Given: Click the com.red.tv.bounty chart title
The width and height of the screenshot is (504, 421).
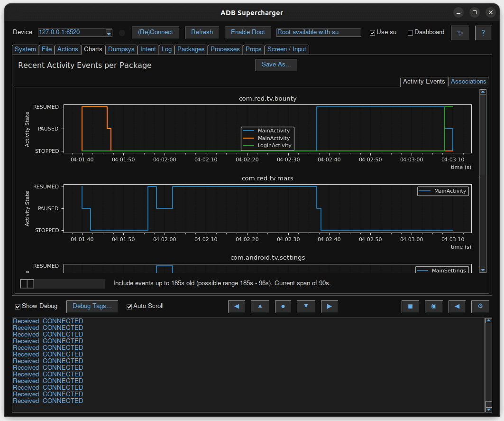Looking at the screenshot, I should pos(268,99).
